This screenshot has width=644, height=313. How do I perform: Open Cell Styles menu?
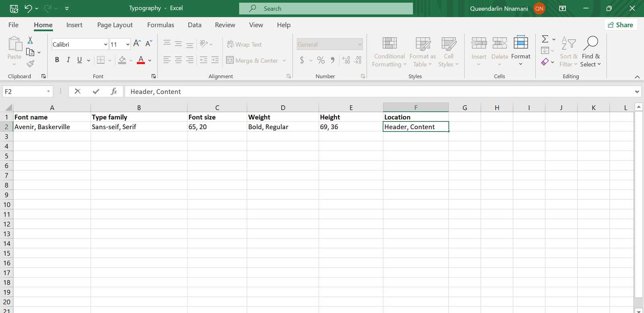[448, 52]
